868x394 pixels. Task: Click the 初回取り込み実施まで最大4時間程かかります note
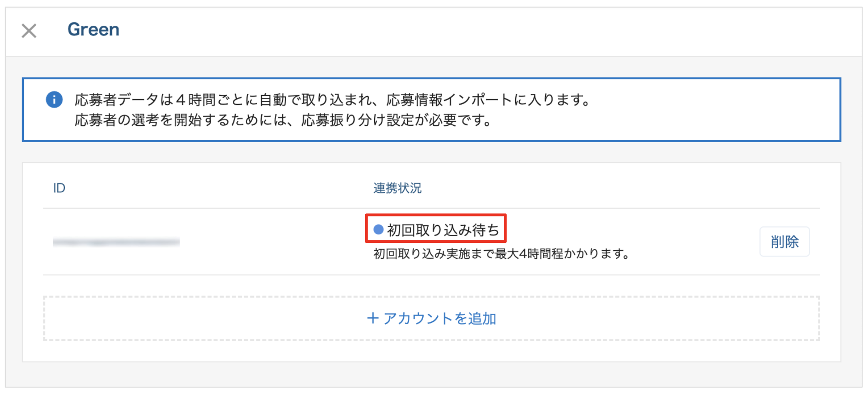click(x=501, y=254)
